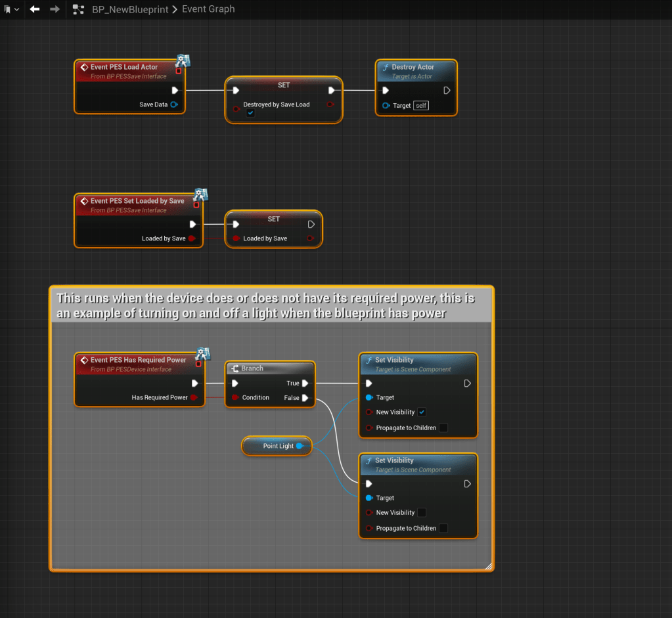Screen dimensions: 672x618
Task: Click Event Graph breadcrumb label
Action: pos(208,9)
